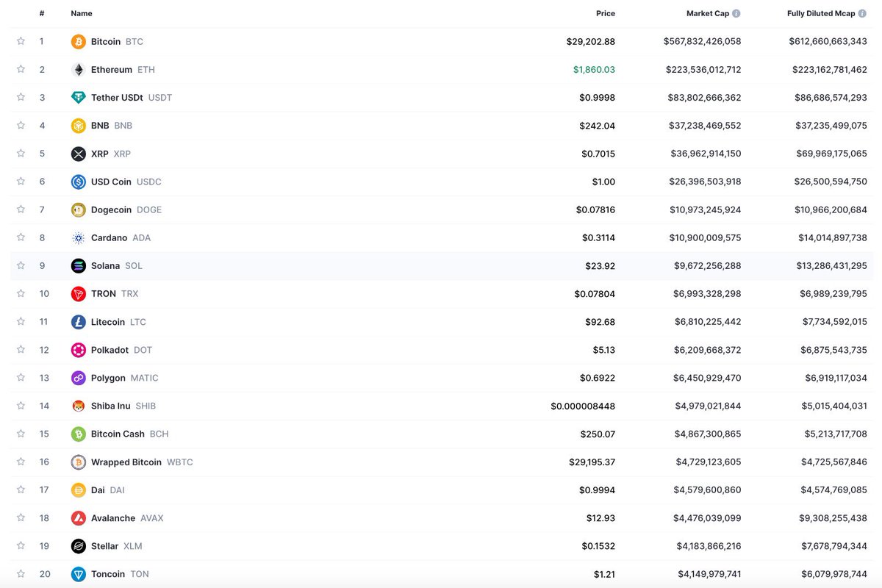Viewport: 882px width, 588px height.
Task: Click the Wrapped Bitcoin logo
Action: (x=79, y=462)
